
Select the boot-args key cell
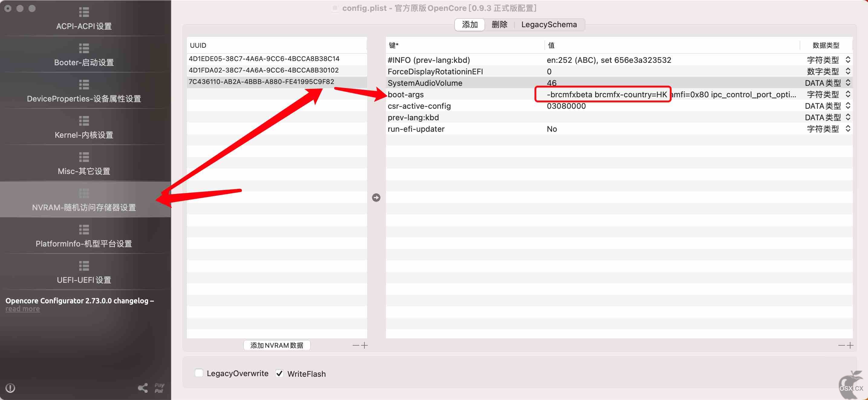click(406, 94)
